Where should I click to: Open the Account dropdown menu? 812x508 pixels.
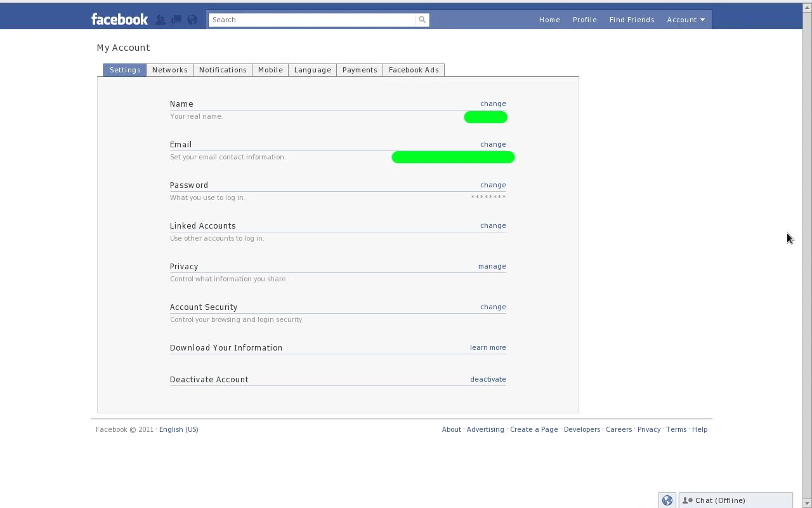tap(686, 20)
